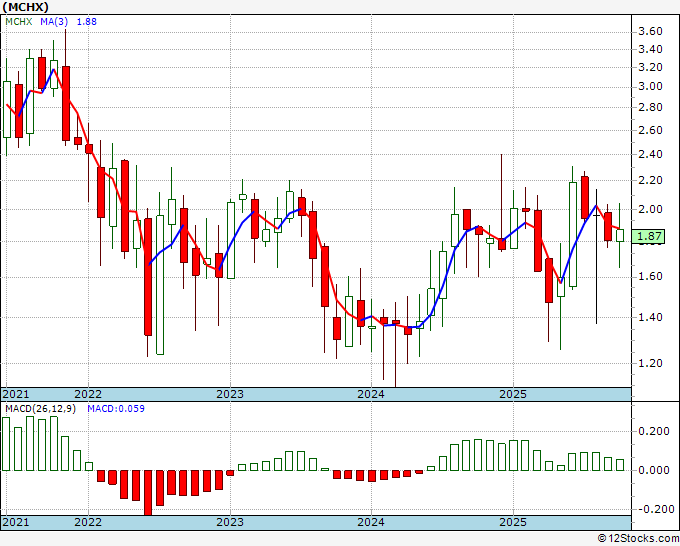Select the 2025 marker on price timeline
The image size is (680, 546).
pyautogui.click(x=513, y=394)
